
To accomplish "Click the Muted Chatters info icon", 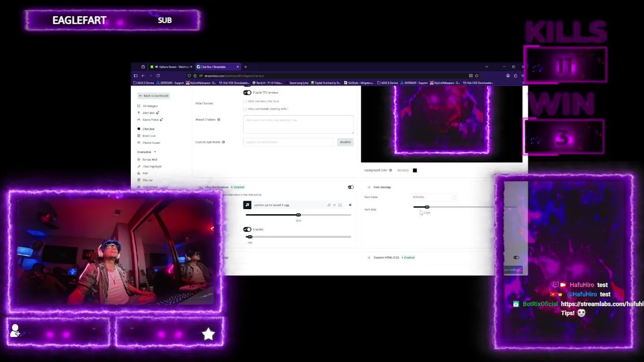I will tap(219, 120).
